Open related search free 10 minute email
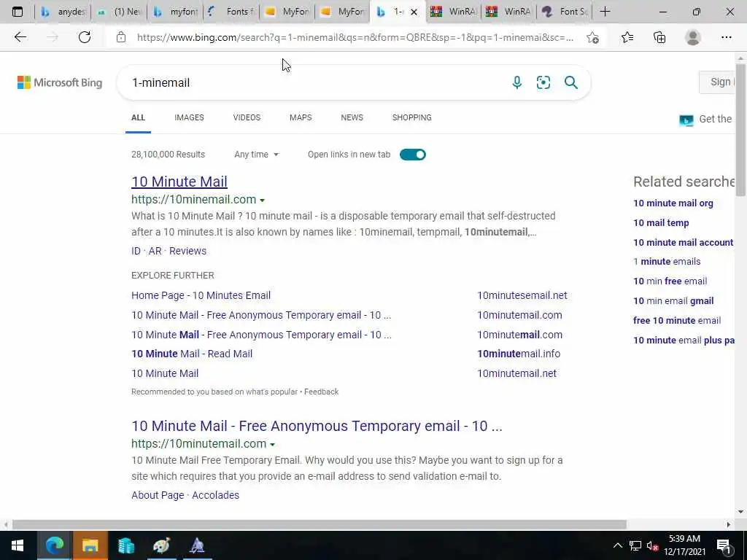 (677, 321)
